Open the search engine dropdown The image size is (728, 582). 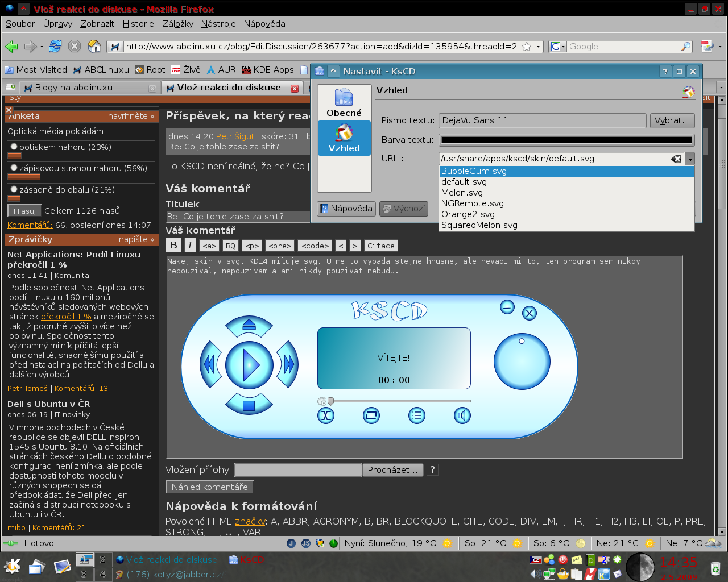pyautogui.click(x=558, y=47)
